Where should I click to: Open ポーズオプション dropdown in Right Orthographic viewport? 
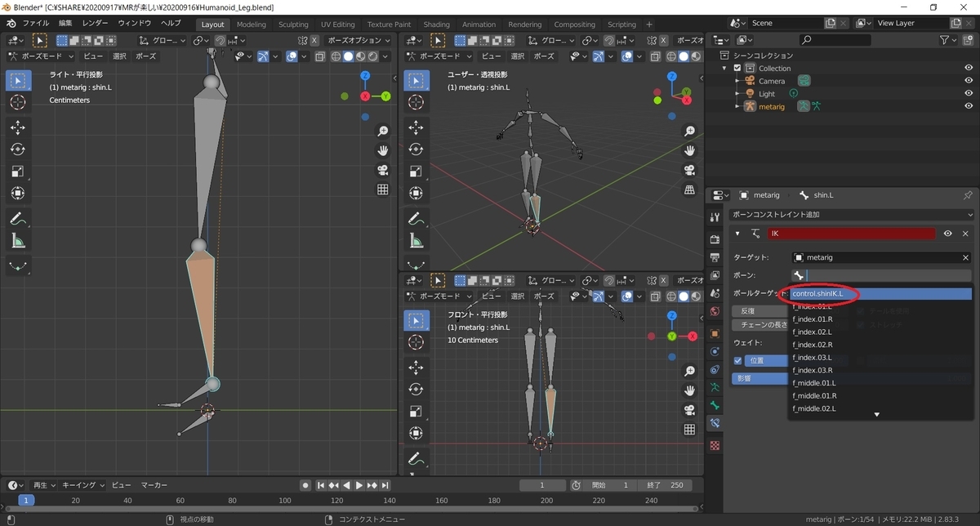[x=359, y=40]
